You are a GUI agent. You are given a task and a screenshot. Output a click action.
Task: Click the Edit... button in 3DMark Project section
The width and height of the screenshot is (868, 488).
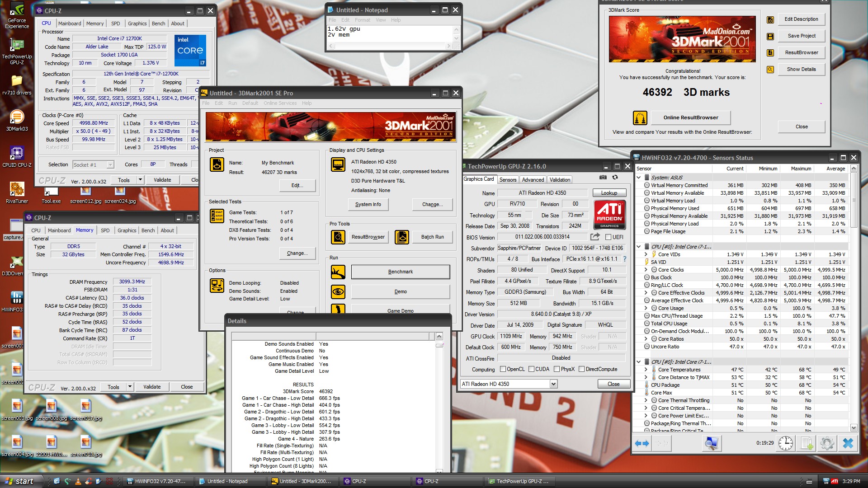[297, 185]
